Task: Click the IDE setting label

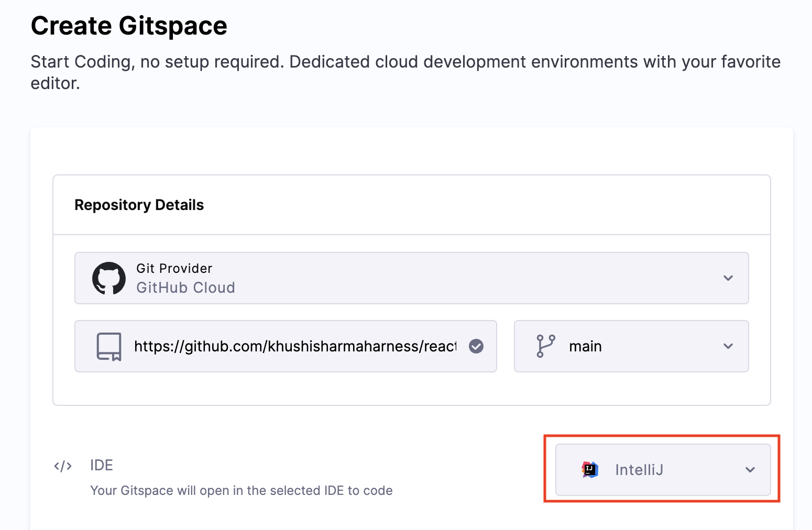Action: (x=102, y=465)
